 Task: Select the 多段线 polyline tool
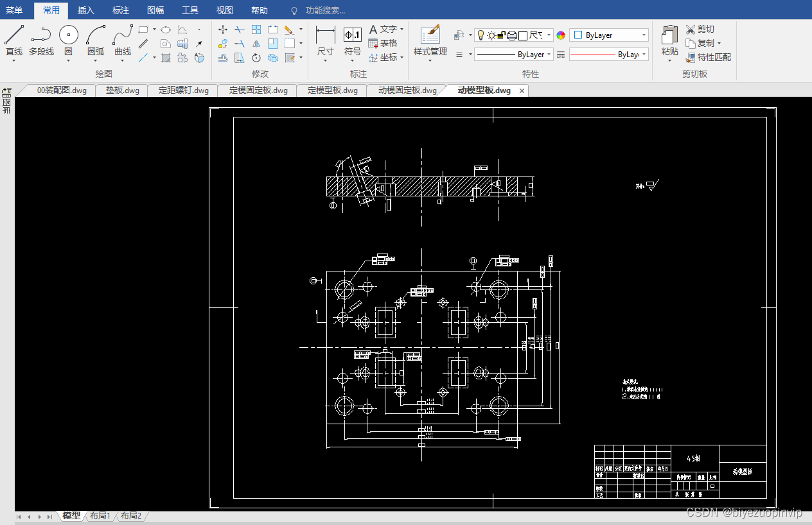[41, 41]
